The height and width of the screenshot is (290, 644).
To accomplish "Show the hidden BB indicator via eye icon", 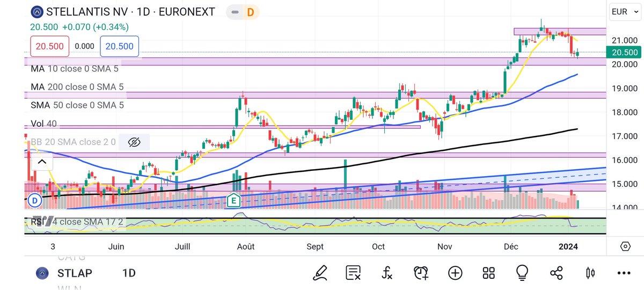I will point(134,142).
